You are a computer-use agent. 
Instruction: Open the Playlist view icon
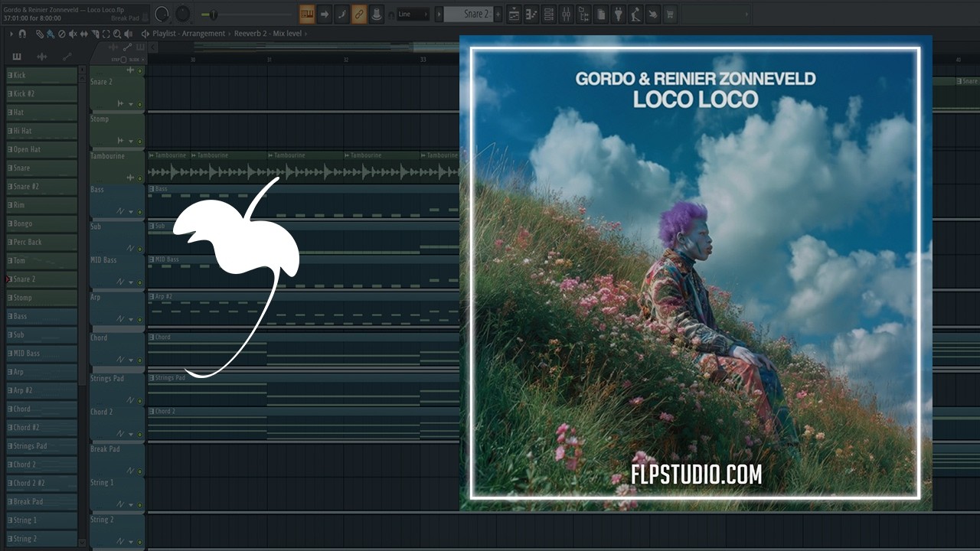coord(514,15)
